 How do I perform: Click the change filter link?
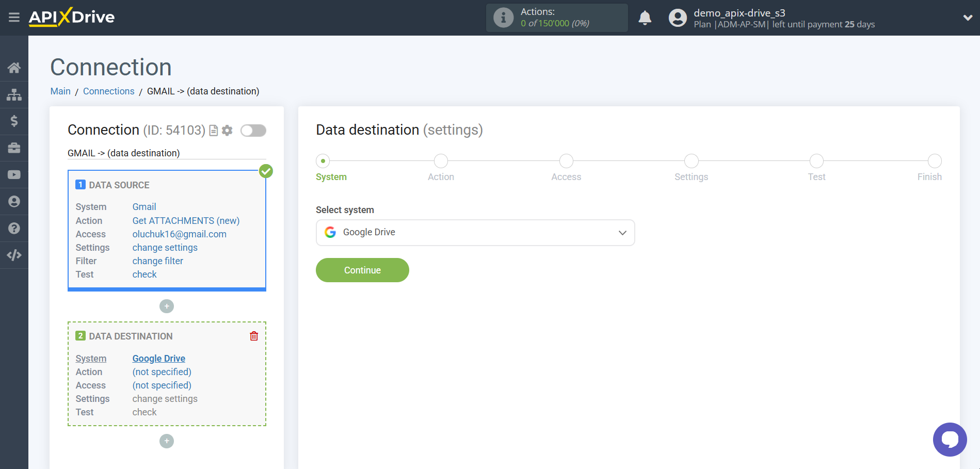(x=157, y=261)
